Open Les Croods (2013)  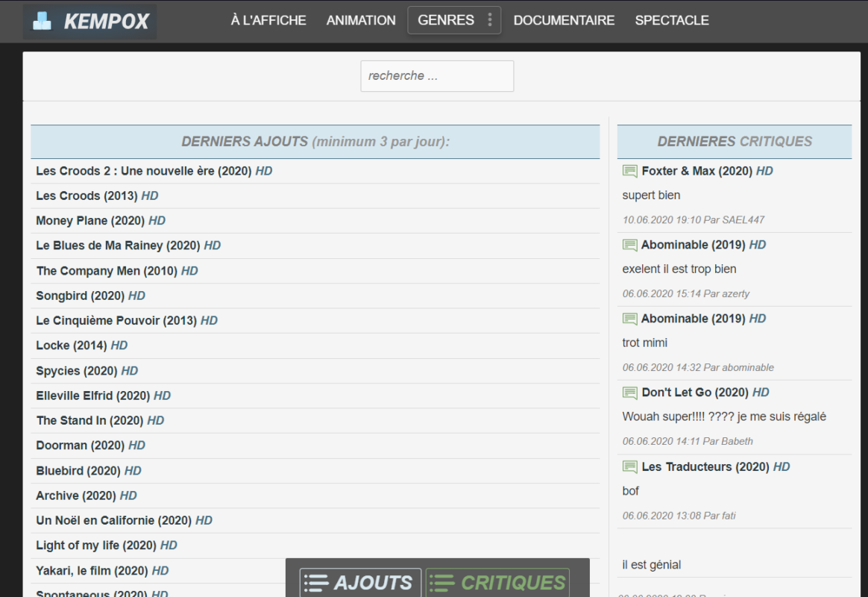(x=97, y=196)
